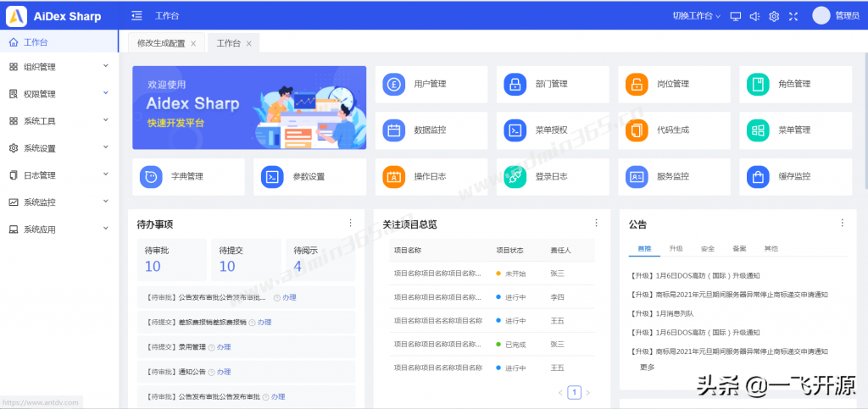Close the 修改生成配置 tab
The height and width of the screenshot is (409, 868).
tap(193, 44)
